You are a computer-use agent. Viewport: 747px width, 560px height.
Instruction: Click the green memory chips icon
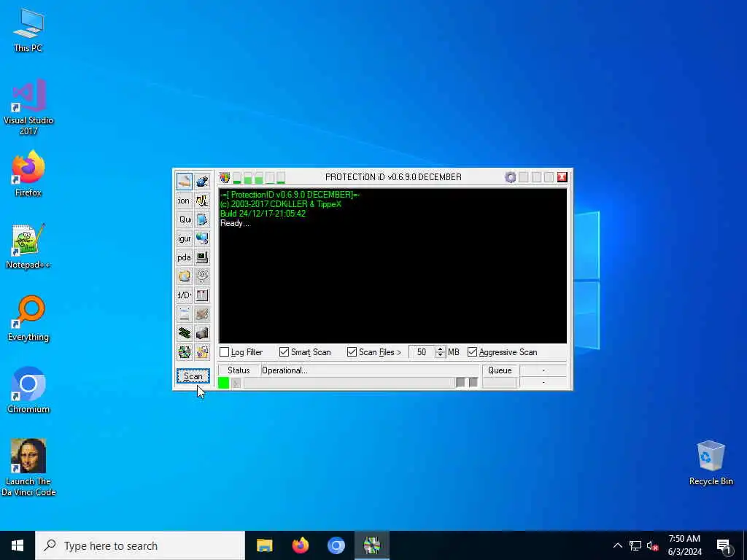[185, 332]
